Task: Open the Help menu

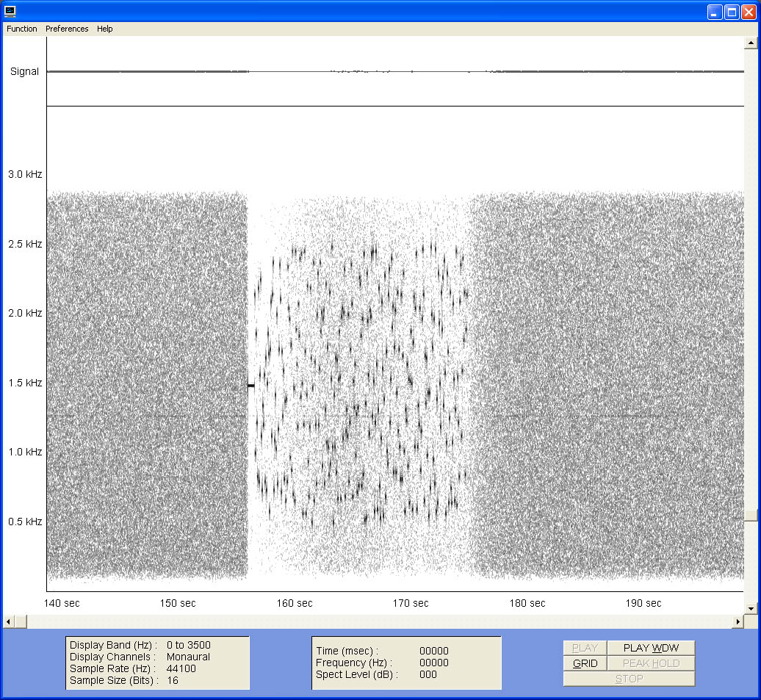Action: click(x=105, y=29)
